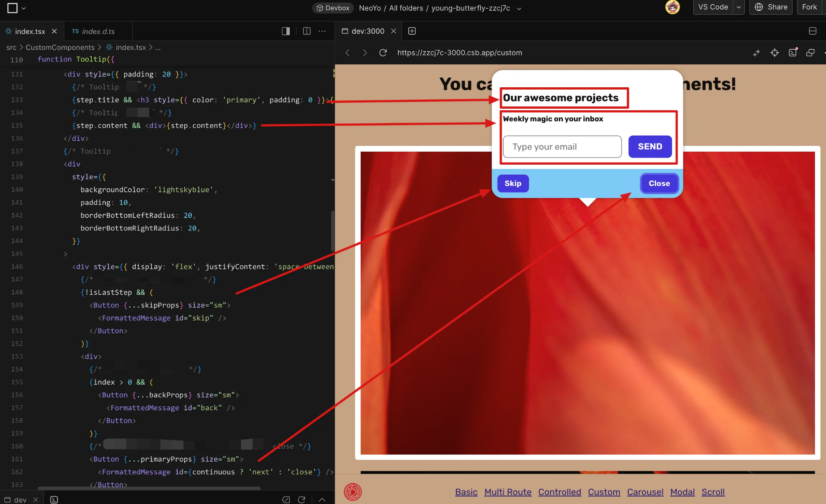Screen dimensions: 826x504
Task: Open new tab with plus icon
Action: coord(412,31)
